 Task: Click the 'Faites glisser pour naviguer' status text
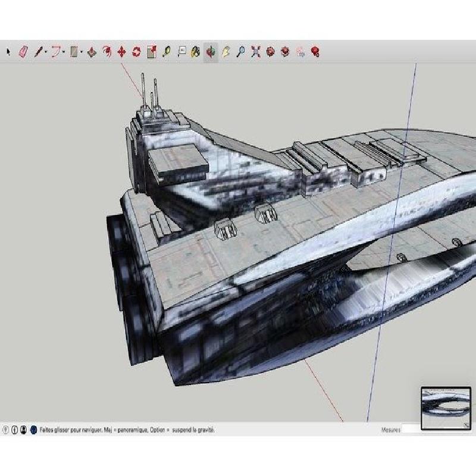71,430
